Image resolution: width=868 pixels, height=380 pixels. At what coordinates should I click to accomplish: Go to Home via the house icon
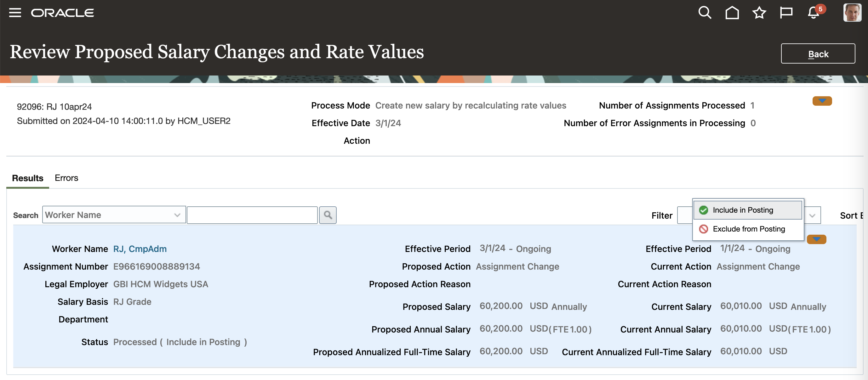[x=732, y=13]
